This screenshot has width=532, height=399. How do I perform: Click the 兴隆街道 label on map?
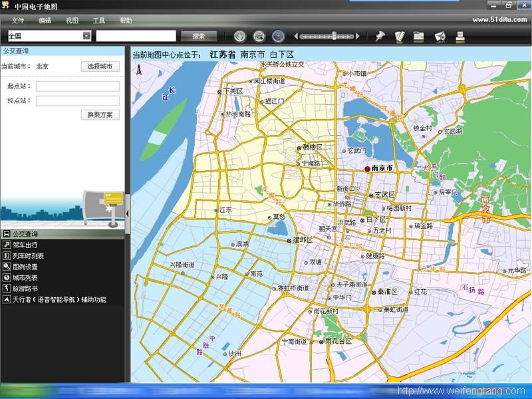(x=182, y=265)
